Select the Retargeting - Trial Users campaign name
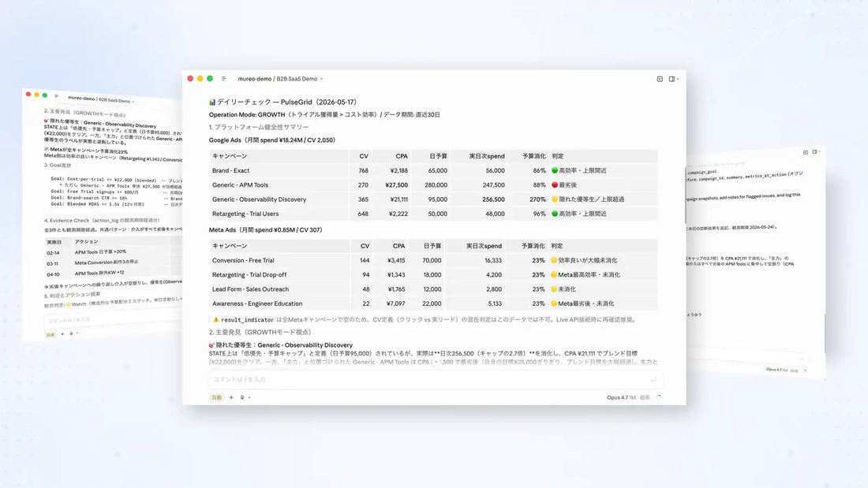 (x=245, y=214)
